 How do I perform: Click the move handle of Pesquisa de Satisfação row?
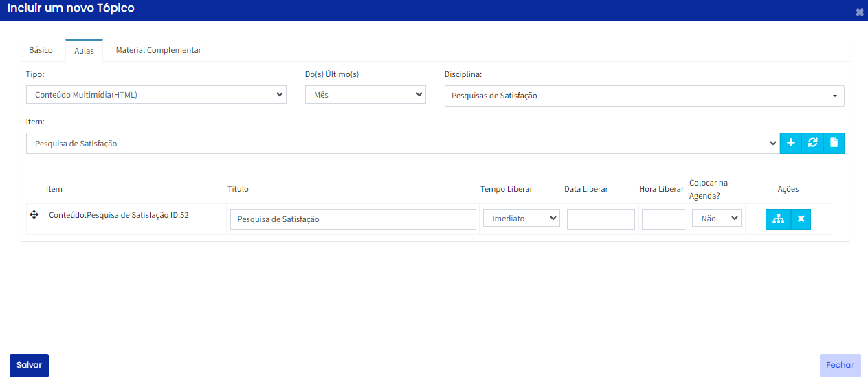pos(34,215)
